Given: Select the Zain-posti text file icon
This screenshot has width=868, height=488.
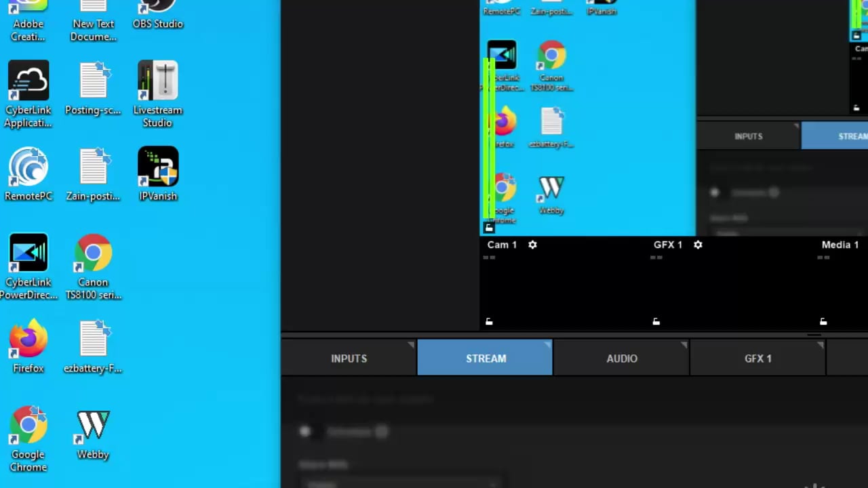Looking at the screenshot, I should (93, 174).
